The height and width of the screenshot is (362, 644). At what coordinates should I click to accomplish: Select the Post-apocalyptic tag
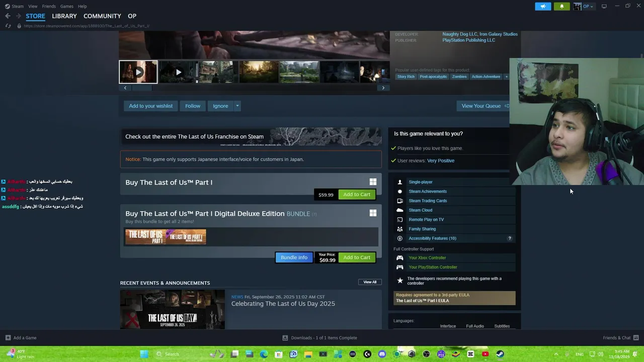433,76
